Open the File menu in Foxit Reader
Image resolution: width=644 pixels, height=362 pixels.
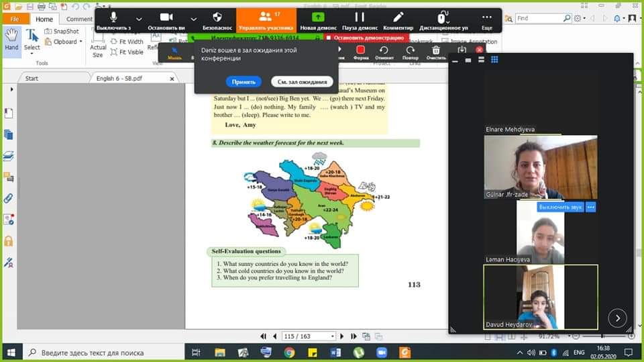click(15, 19)
